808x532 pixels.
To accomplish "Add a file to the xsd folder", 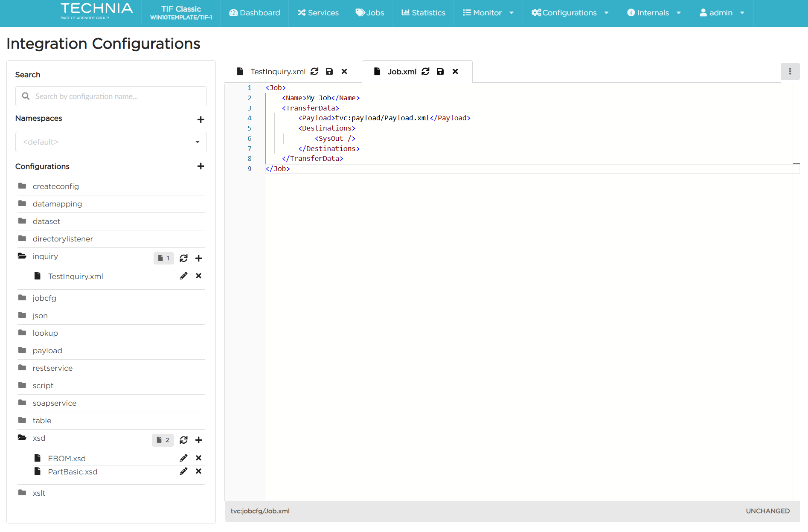I will click(198, 440).
